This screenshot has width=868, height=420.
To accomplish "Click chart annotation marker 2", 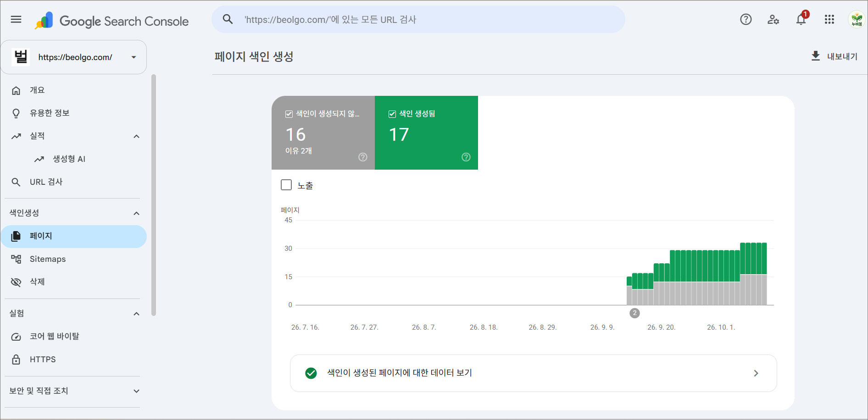I will click(634, 313).
